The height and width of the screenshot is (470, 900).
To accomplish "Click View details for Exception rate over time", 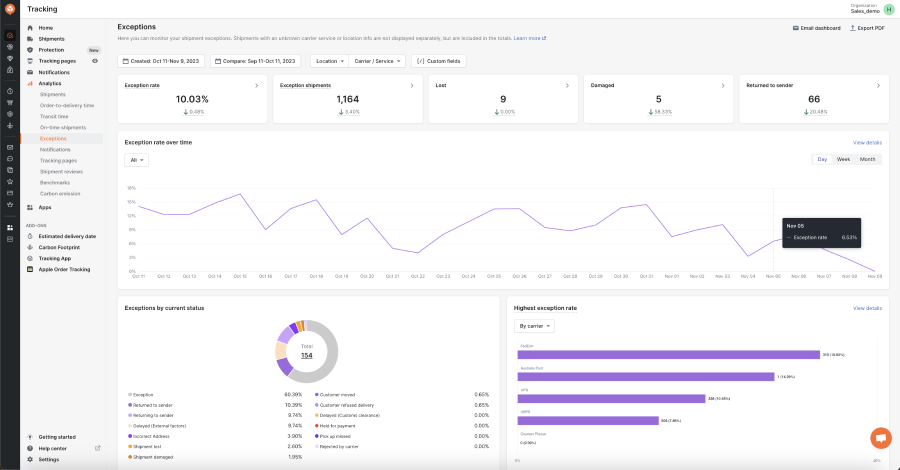I will (867, 142).
